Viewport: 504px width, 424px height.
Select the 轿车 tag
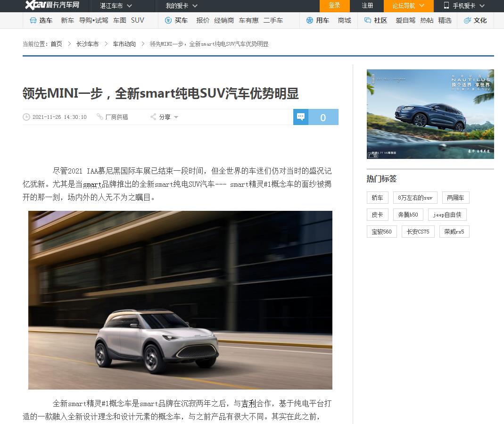tap(377, 198)
